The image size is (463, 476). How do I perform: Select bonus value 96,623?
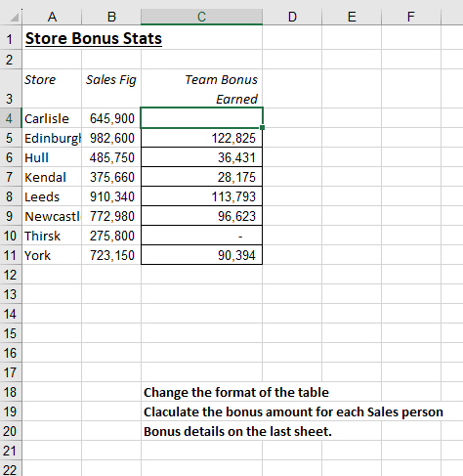(x=201, y=216)
